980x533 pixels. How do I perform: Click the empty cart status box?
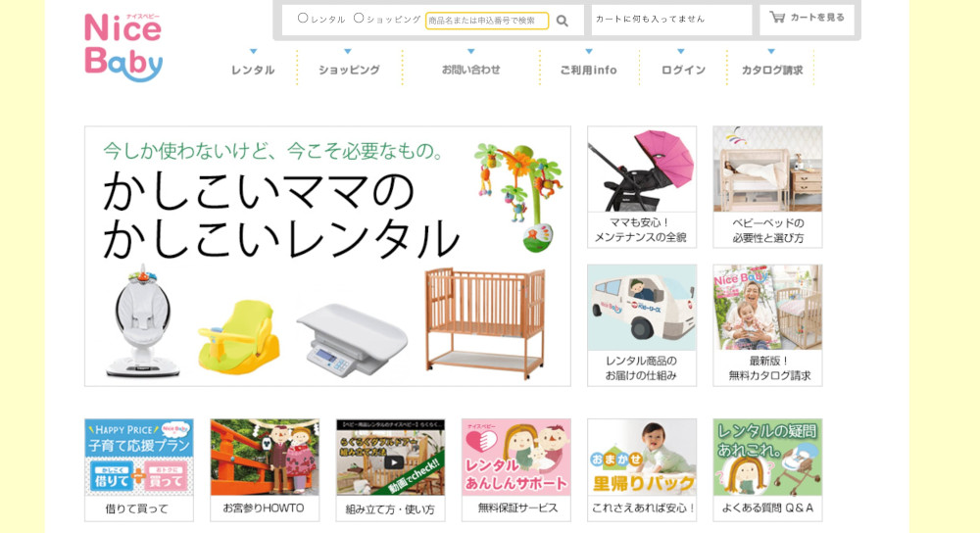coord(671,20)
